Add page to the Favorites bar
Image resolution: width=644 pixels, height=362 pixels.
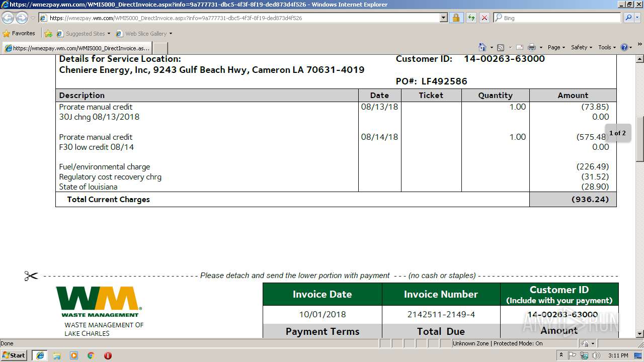pos(48,34)
